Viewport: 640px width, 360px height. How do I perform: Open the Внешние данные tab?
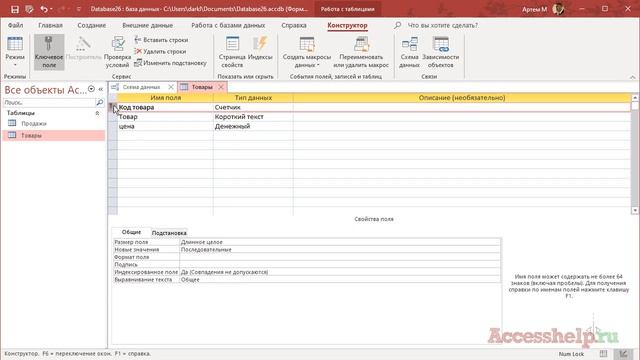[147, 25]
